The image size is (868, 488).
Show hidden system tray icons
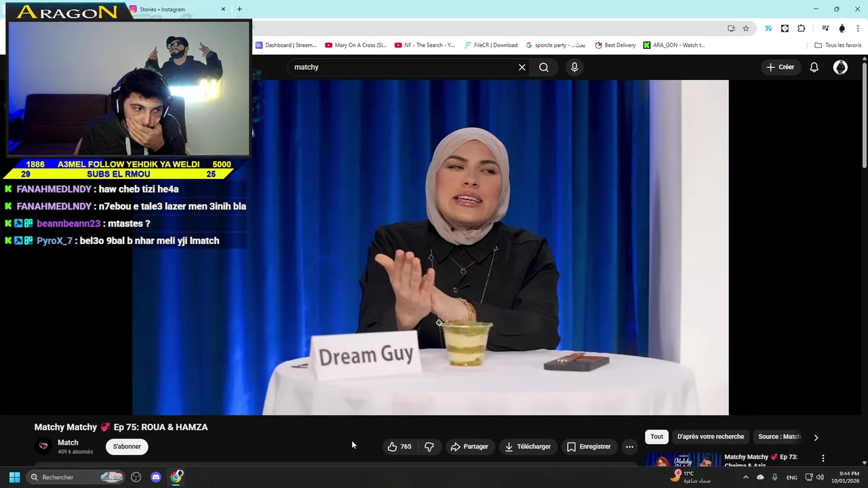coord(745,477)
